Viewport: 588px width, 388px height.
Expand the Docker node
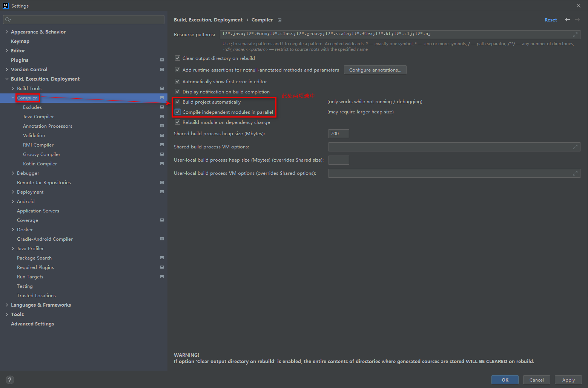[13, 229]
